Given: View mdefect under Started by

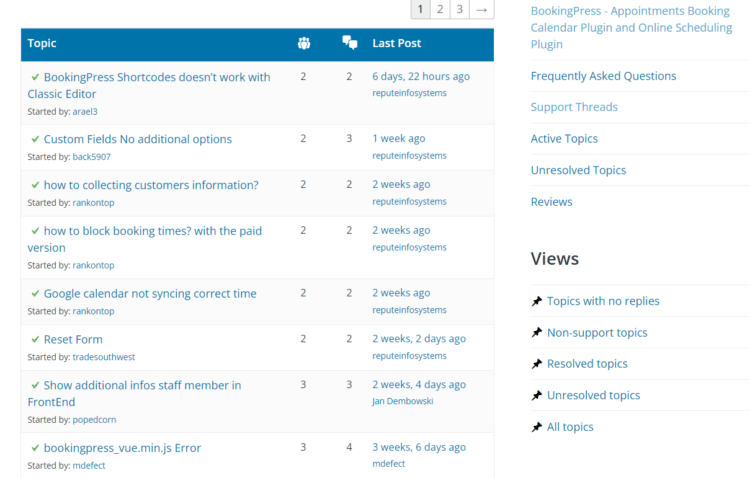Looking at the screenshot, I should [89, 466].
